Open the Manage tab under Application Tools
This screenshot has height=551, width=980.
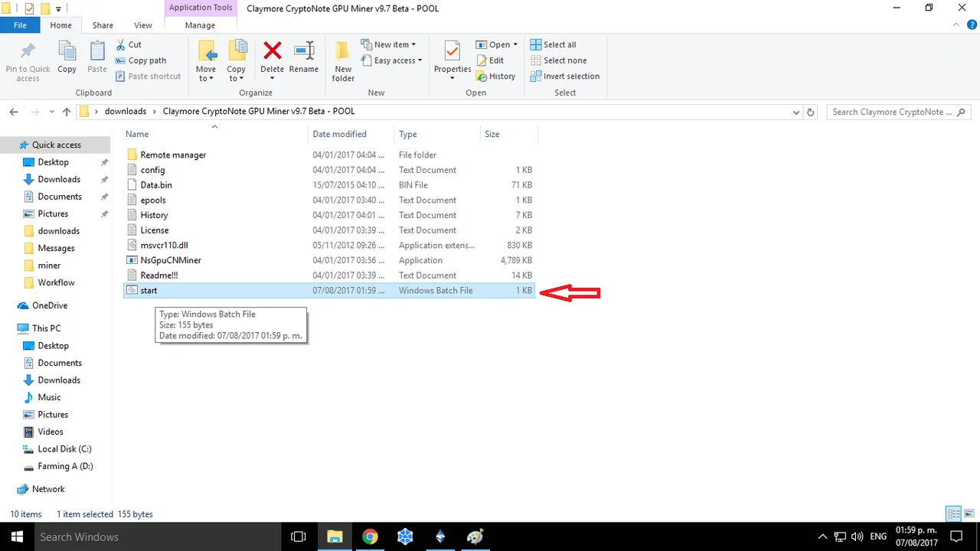[x=200, y=25]
